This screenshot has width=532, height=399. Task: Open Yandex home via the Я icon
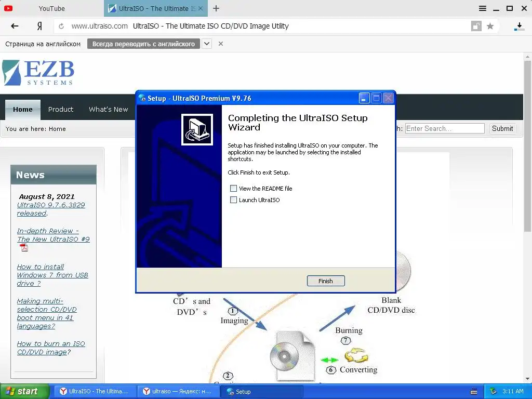click(x=39, y=26)
